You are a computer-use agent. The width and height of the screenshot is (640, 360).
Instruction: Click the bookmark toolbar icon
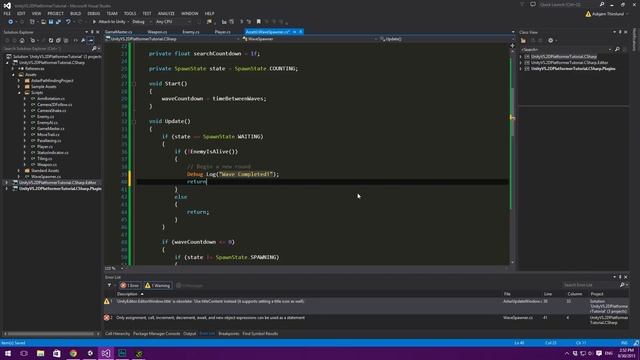coord(258,22)
